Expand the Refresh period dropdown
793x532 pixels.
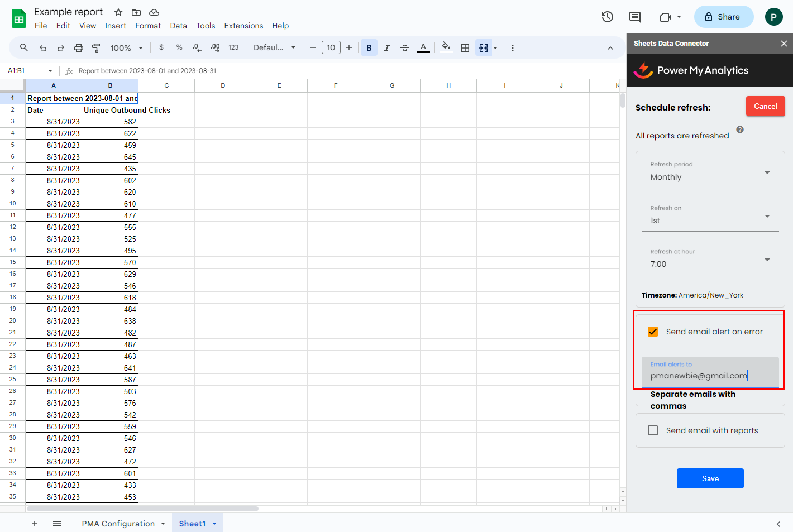(x=710, y=172)
